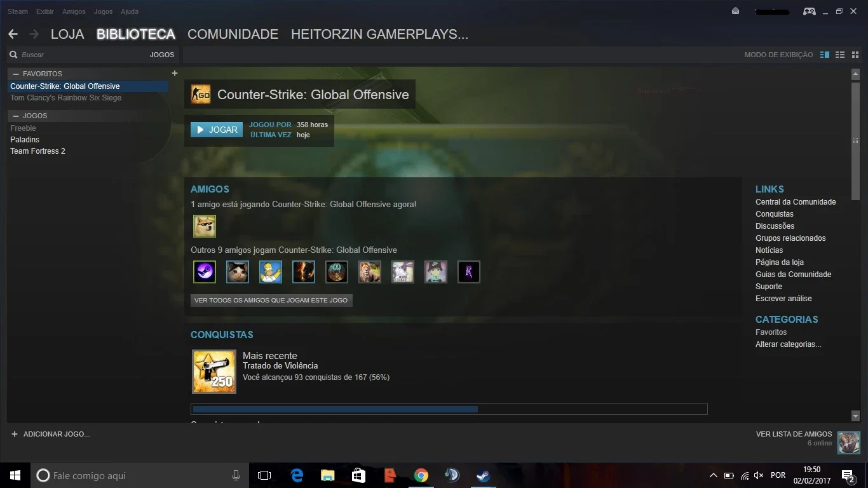Open File Explorer from taskbar
This screenshot has width=868, height=488.
pyautogui.click(x=328, y=475)
